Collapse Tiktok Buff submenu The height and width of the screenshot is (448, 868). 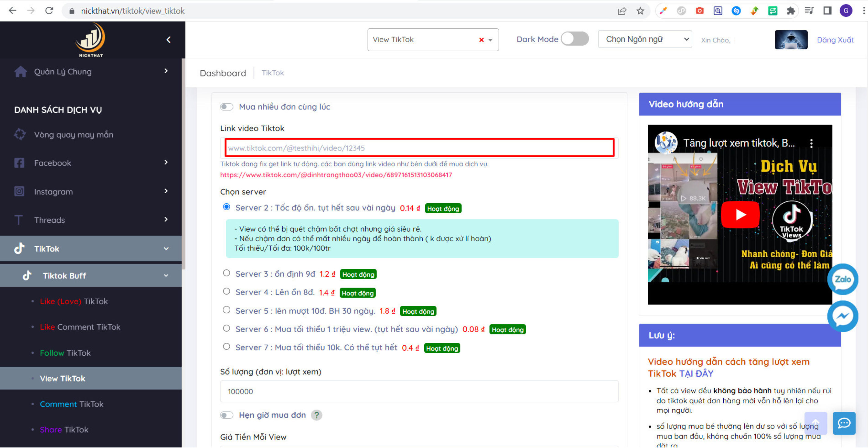pyautogui.click(x=91, y=276)
